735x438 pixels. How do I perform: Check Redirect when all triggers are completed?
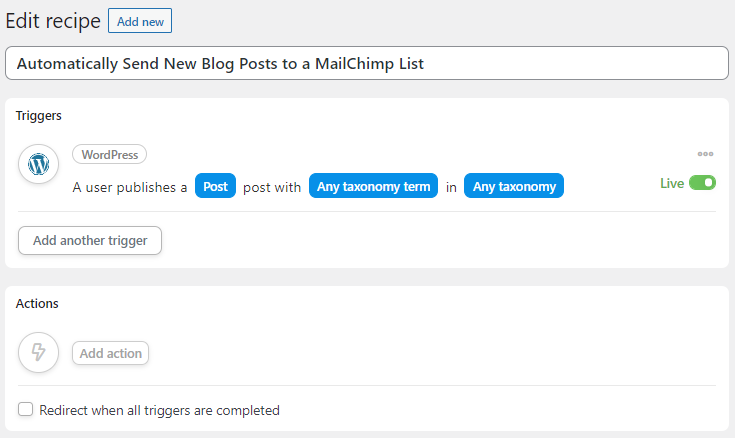click(25, 409)
